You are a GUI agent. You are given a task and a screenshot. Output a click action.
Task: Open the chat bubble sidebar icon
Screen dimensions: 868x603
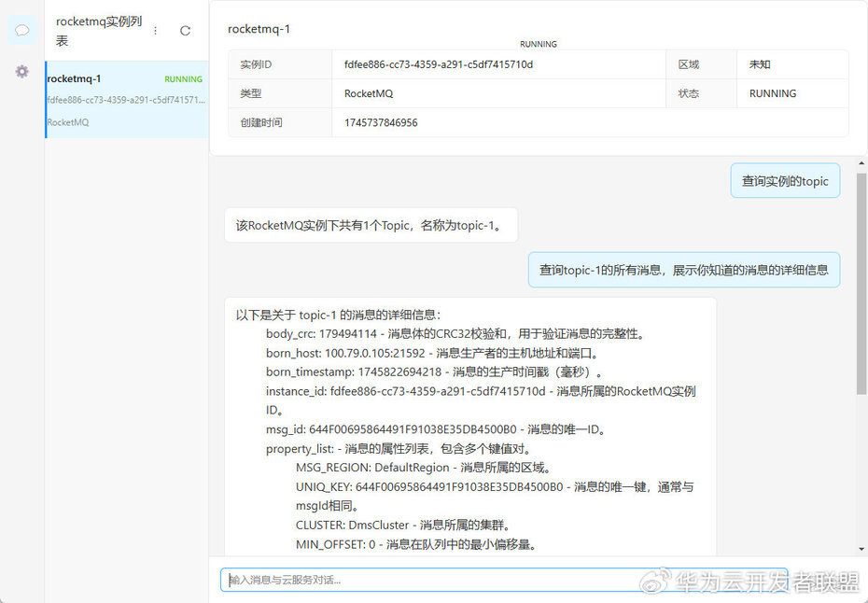(22, 30)
